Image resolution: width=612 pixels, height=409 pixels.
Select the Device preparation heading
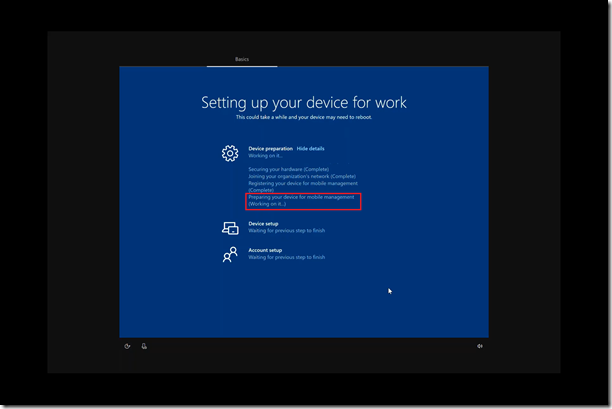click(270, 149)
